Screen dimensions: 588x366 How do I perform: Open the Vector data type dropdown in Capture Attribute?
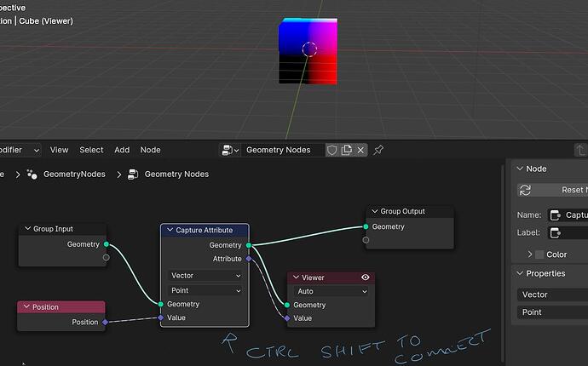[205, 276]
